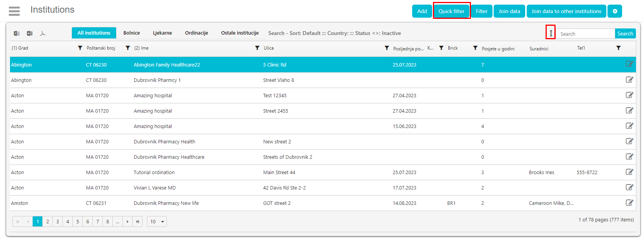Edit the Vivian L Varese MD row
Image resolution: width=644 pixels, height=241 pixels.
(x=629, y=187)
